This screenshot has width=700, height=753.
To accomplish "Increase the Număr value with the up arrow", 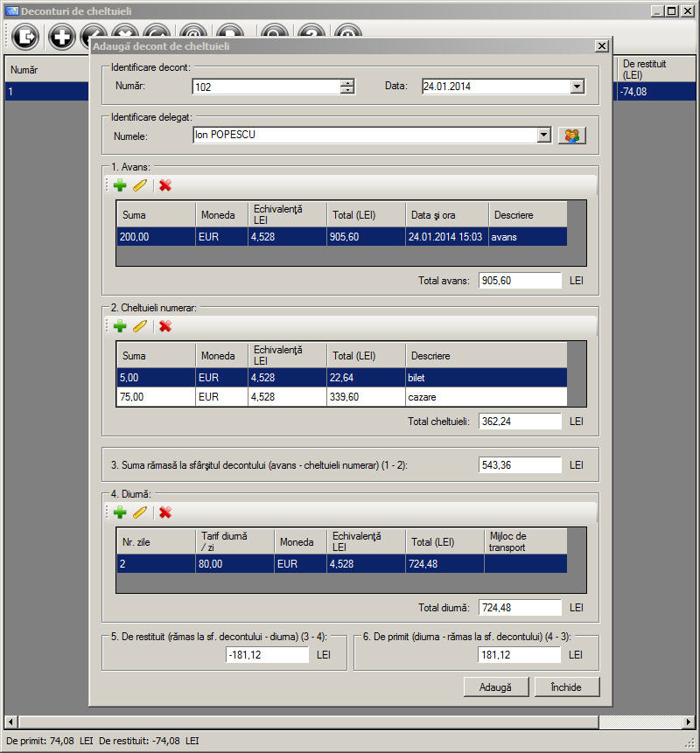I will [x=347, y=82].
